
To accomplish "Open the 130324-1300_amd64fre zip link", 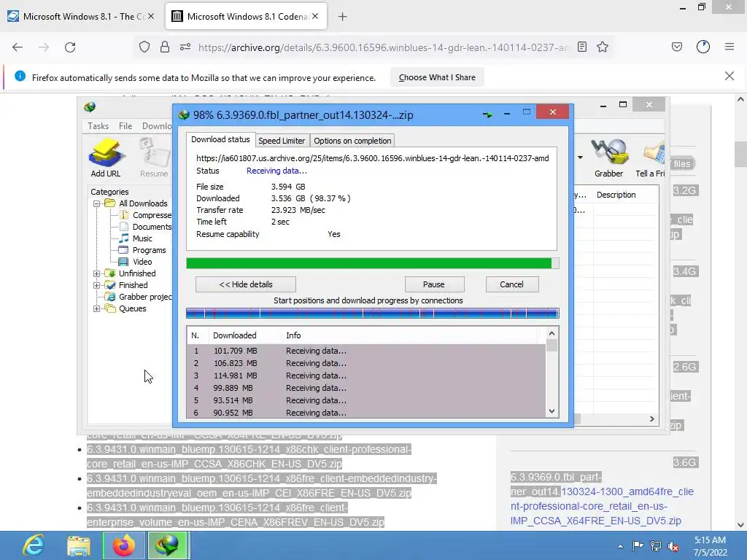I will point(602,499).
